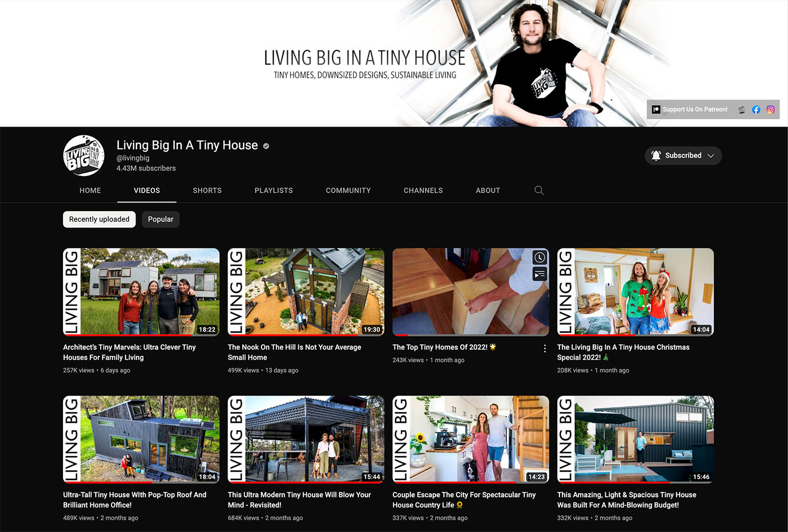Screen dimensions: 788x532
Task: Click the @livingbig channel handle
Action: click(x=133, y=158)
